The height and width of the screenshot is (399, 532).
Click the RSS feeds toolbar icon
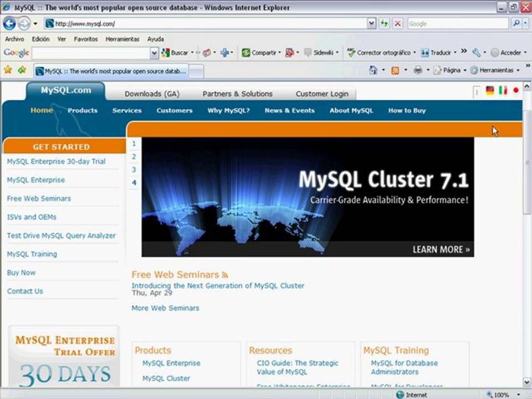[395, 70]
